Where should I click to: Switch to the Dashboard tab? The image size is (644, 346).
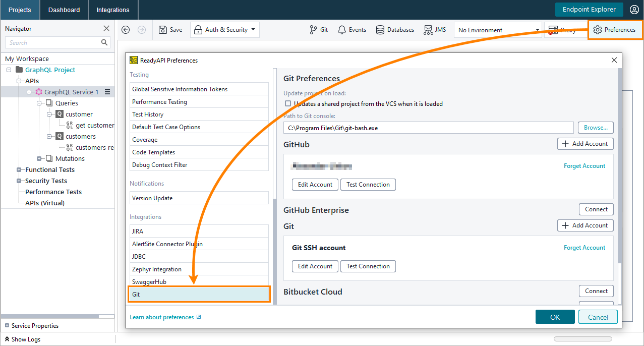64,9
